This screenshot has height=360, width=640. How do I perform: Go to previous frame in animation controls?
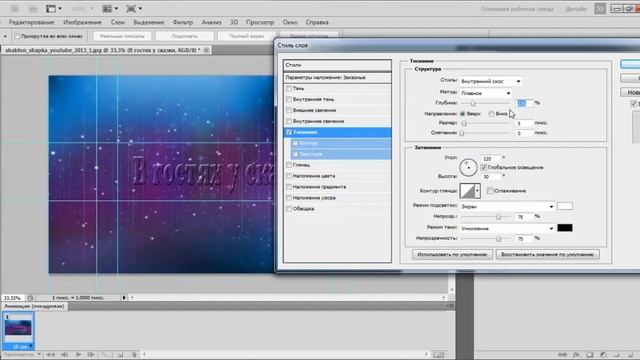pyautogui.click(x=64, y=355)
